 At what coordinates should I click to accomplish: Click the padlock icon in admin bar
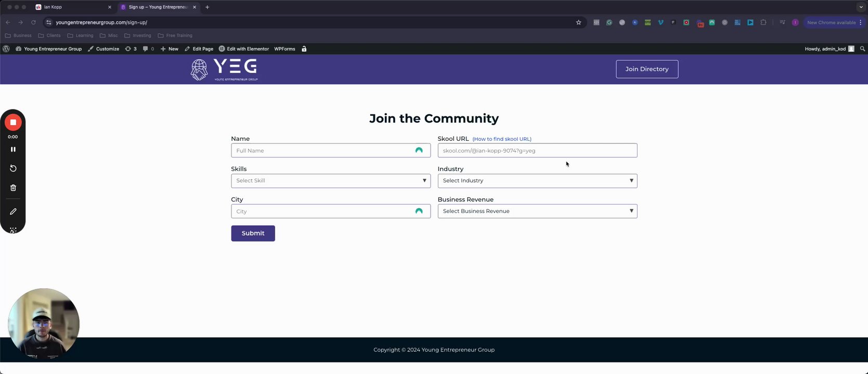coord(304,49)
